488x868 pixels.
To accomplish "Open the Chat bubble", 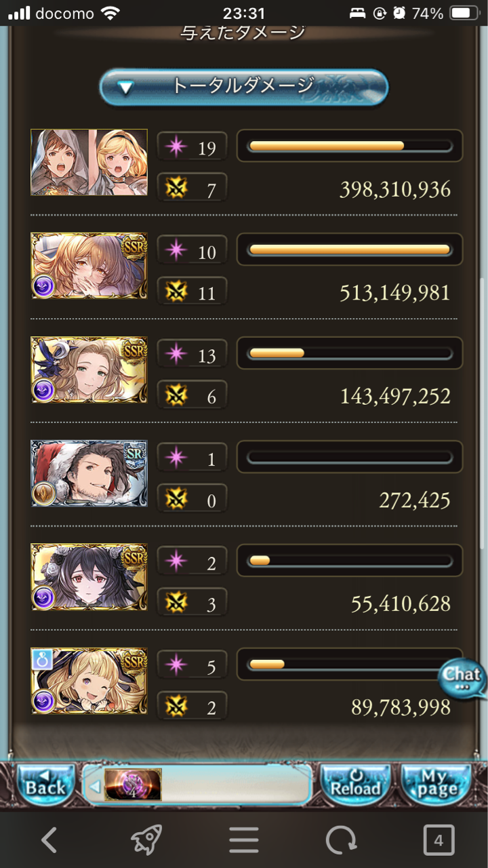I will click(462, 679).
